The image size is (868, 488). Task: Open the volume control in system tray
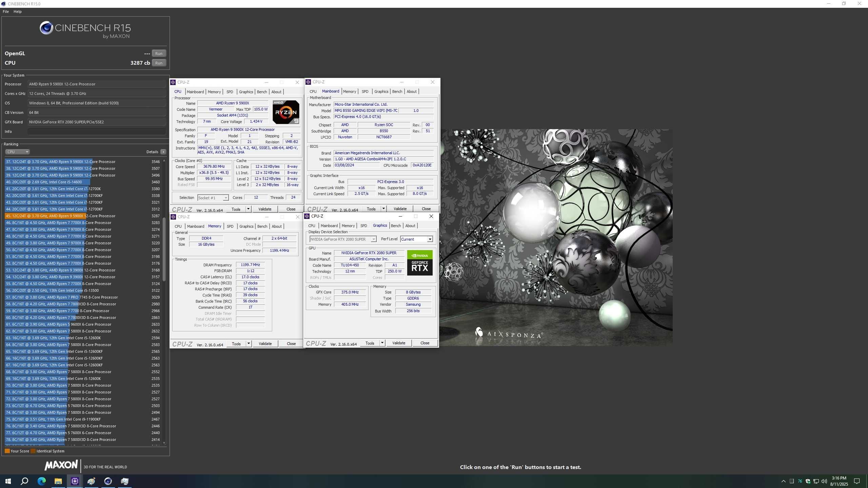824,481
